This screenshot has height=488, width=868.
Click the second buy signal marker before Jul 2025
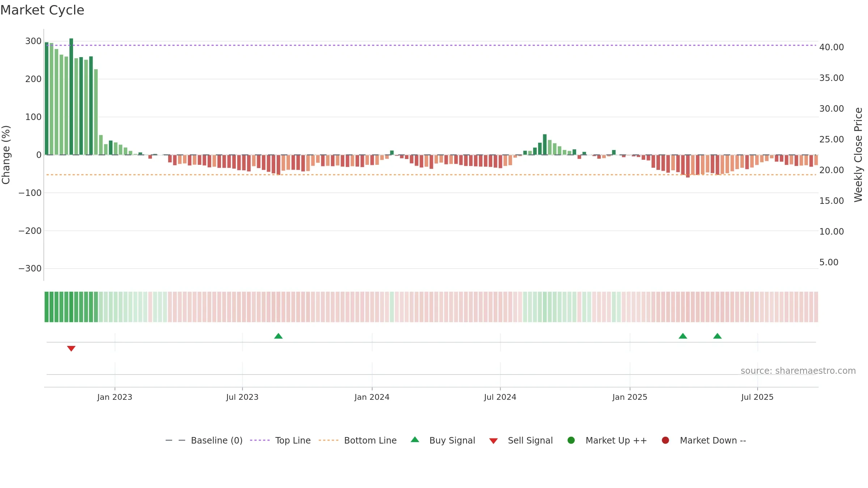[717, 336]
